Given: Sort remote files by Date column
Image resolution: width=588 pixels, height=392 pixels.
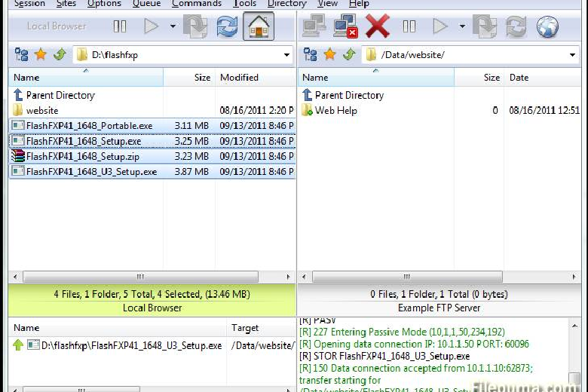Looking at the screenshot, I should coord(543,78).
